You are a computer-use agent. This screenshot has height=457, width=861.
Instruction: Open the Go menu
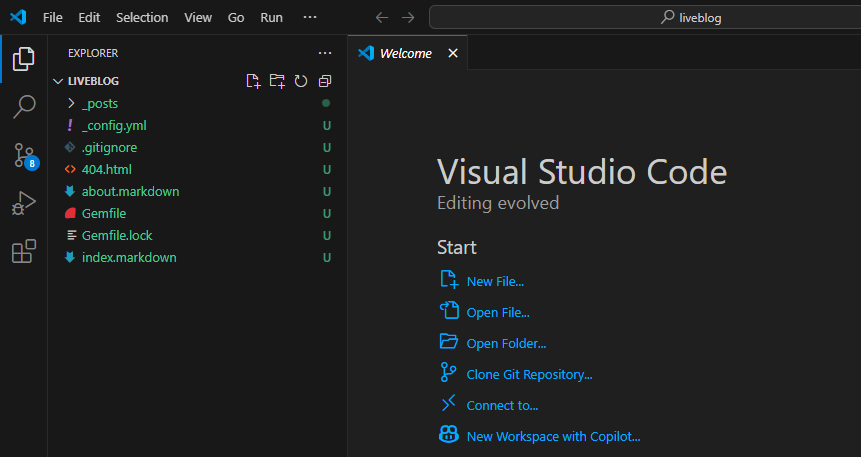point(236,18)
